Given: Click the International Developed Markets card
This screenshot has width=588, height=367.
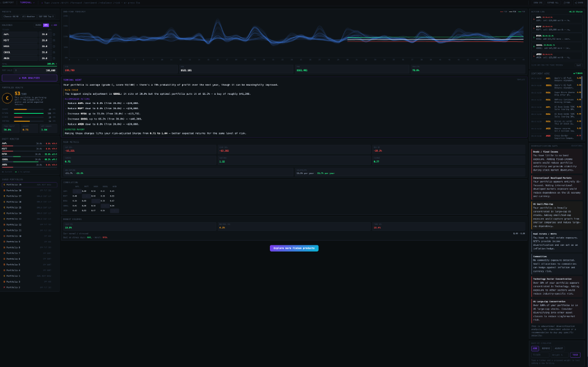Looking at the screenshot, I should pos(556,187).
